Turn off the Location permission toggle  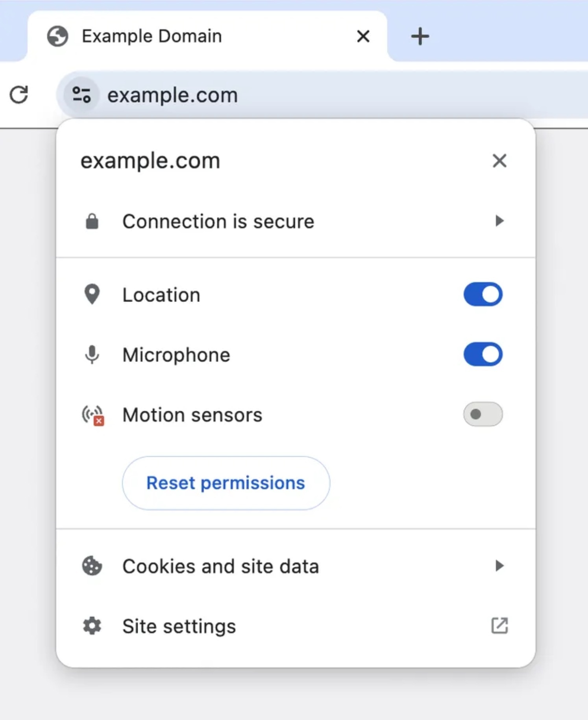click(x=483, y=294)
